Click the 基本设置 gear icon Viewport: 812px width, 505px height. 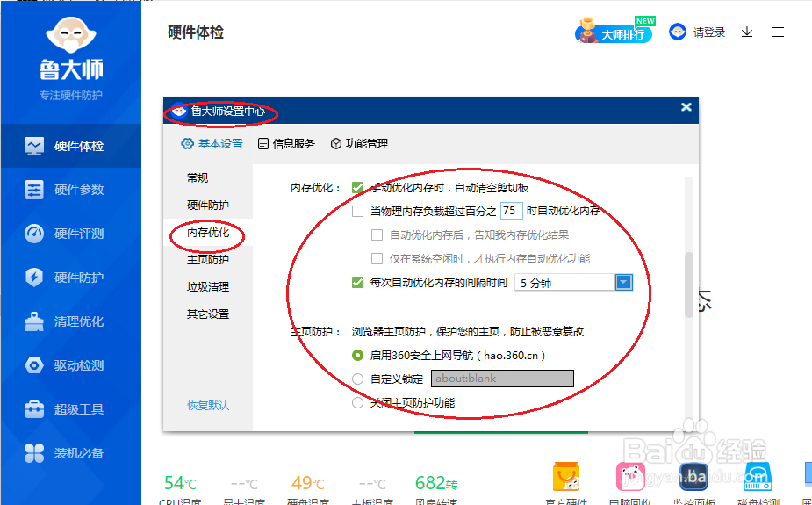tap(187, 144)
